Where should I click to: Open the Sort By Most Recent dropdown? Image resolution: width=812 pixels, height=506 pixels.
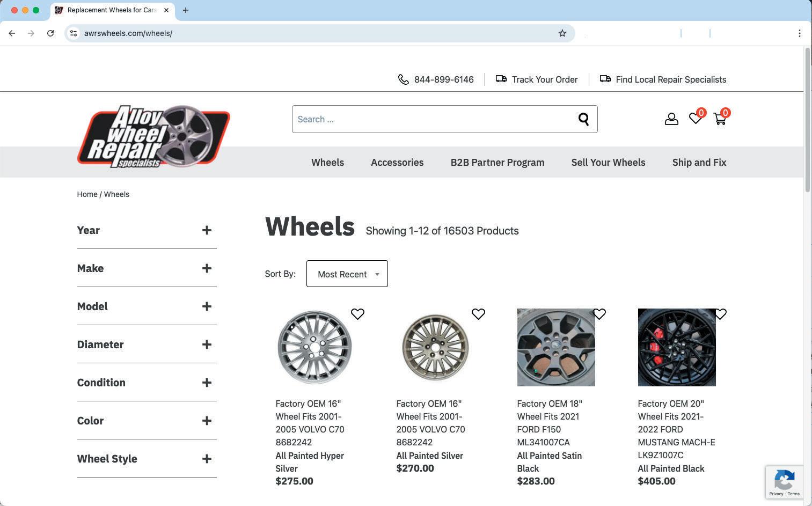[x=347, y=274]
